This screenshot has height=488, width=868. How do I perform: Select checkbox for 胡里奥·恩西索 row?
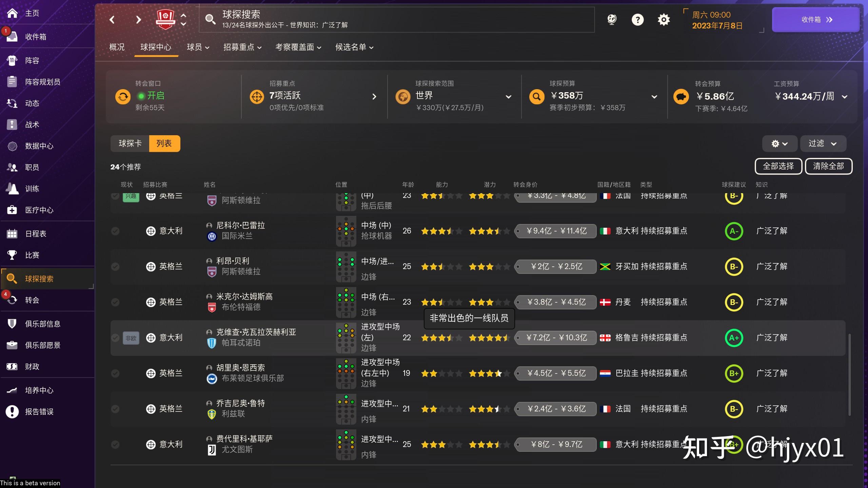click(x=115, y=373)
